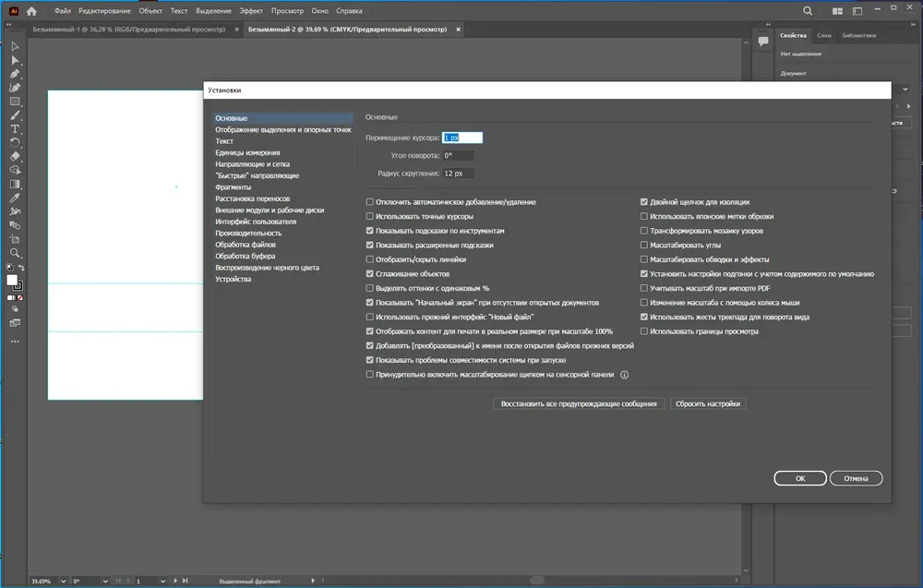This screenshot has width=923, height=588.
Task: Click the search magnifier icon top right
Action: (808, 10)
